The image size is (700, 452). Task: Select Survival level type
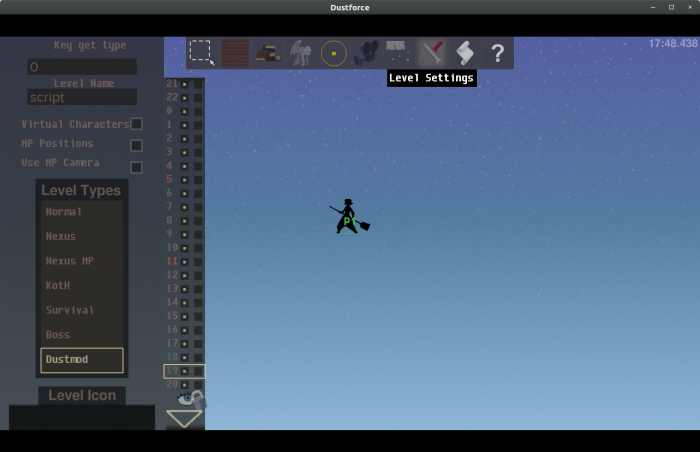tap(82, 310)
